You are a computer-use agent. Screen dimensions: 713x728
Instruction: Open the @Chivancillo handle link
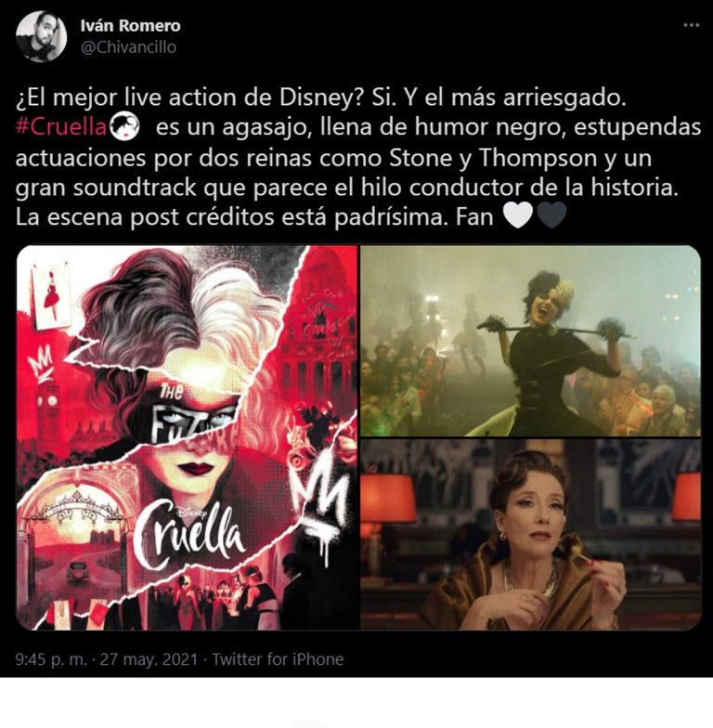128,46
